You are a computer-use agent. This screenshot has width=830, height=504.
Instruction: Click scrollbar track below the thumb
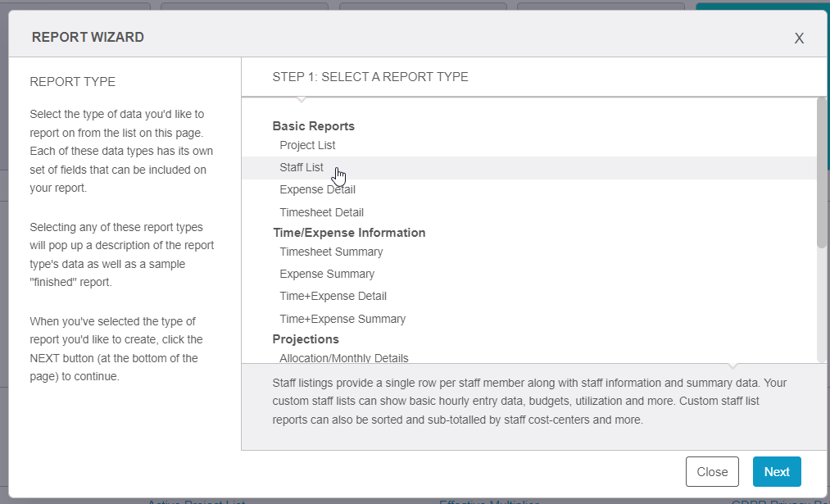[821, 303]
